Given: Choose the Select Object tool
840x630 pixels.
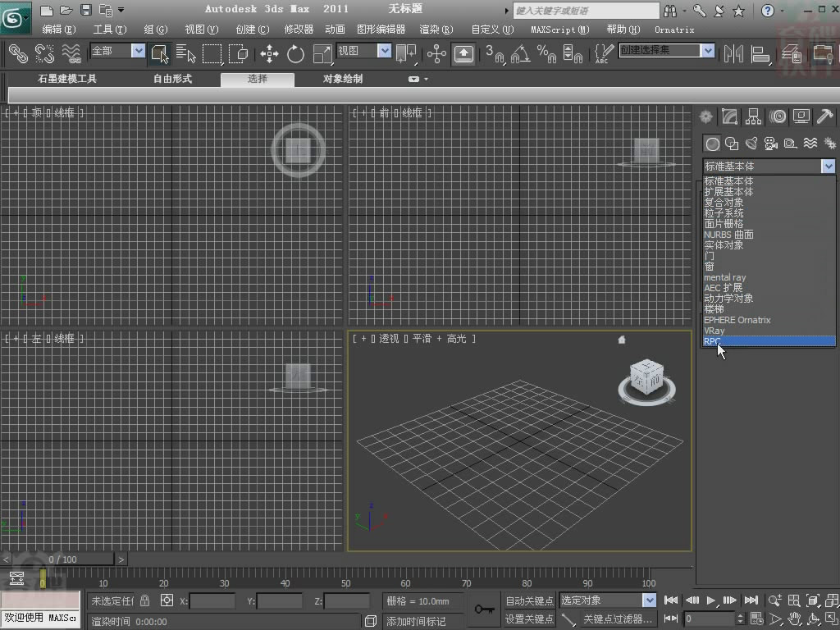Looking at the screenshot, I should 160,53.
